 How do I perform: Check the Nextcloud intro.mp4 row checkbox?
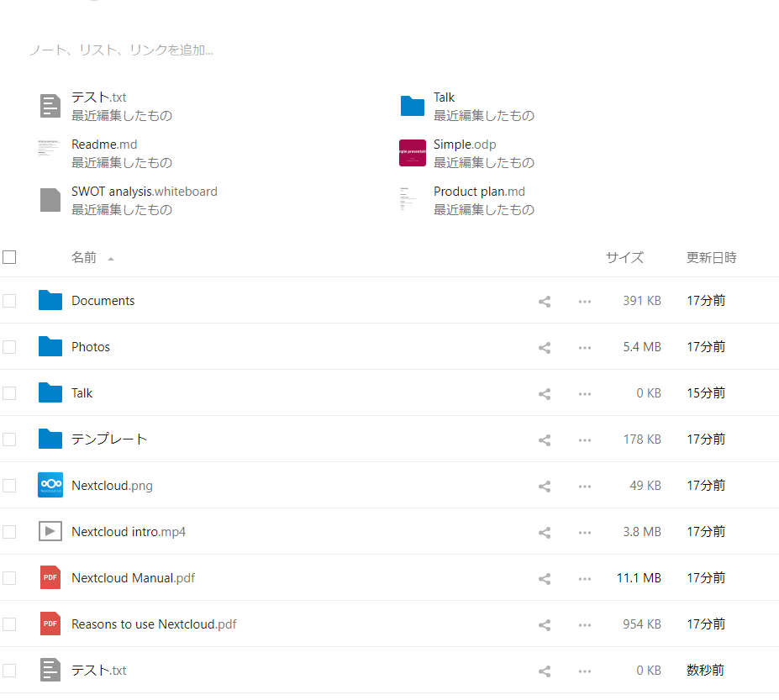9,532
